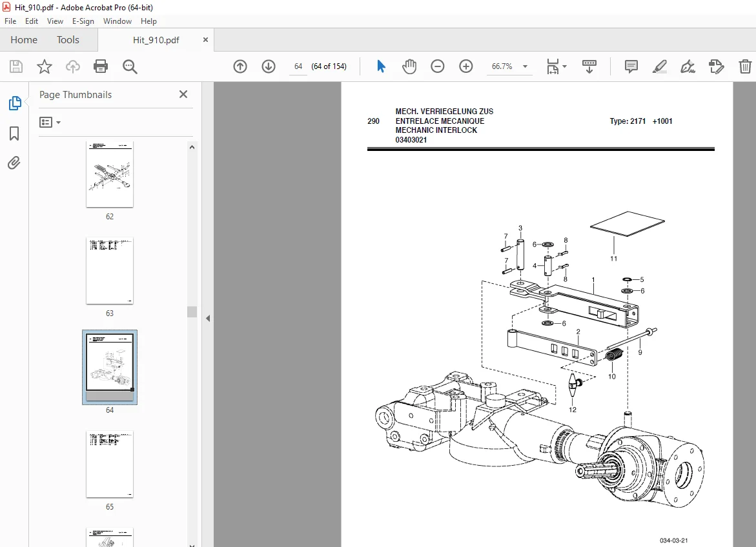Click the 66.7% zoom value field
Image resolution: width=756 pixels, height=547 pixels.
point(502,66)
